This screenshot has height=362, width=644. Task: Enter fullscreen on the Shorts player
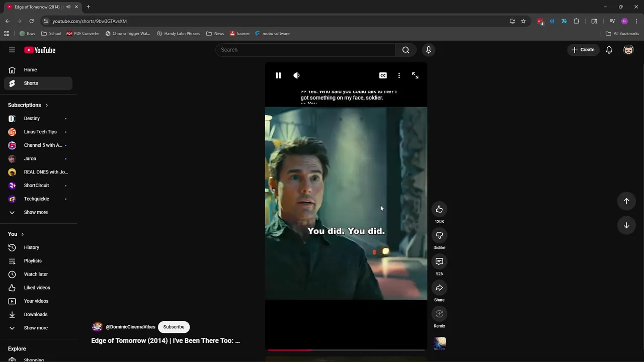pos(415,75)
